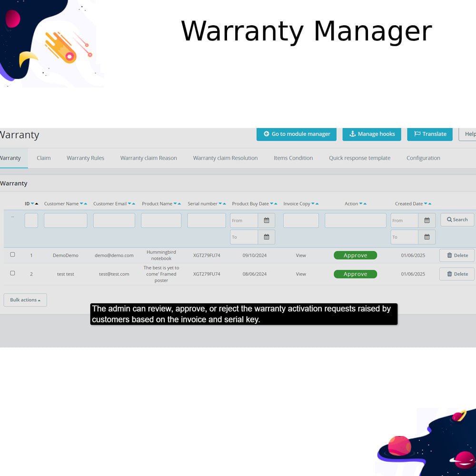Sort Customer Name column descending

tap(81, 204)
